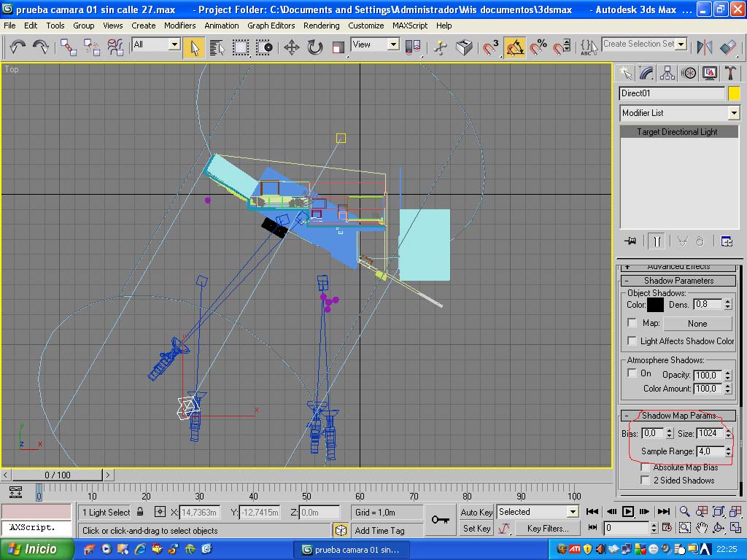Turn on Atmosphere Shadows On checkbox
This screenshot has width=747, height=560.
coord(632,373)
